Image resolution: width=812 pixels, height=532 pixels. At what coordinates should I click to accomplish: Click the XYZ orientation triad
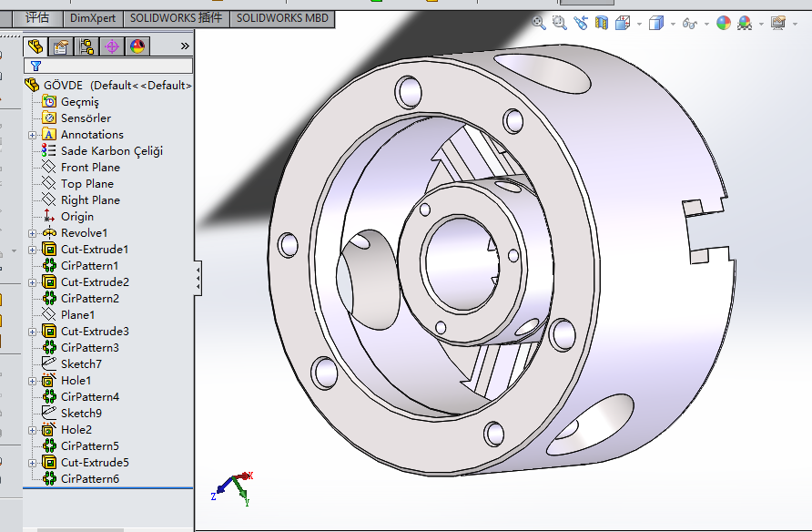coord(232,488)
